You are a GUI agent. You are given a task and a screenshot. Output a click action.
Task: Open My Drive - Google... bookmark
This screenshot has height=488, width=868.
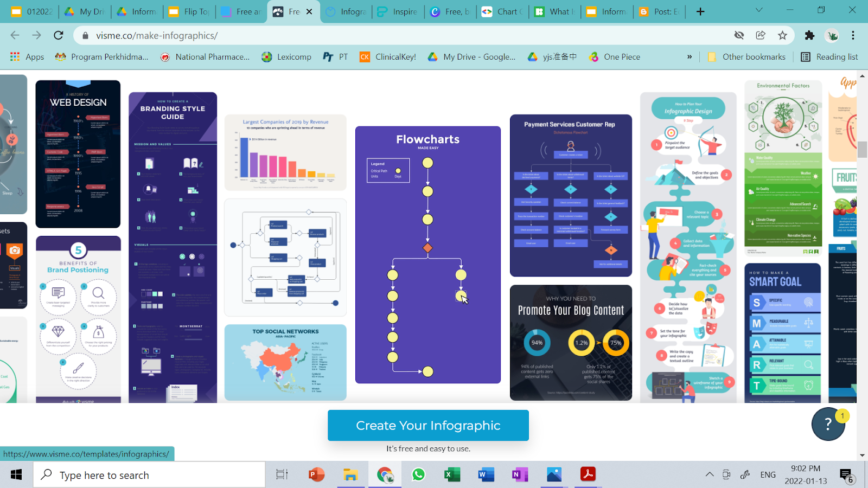471,56
